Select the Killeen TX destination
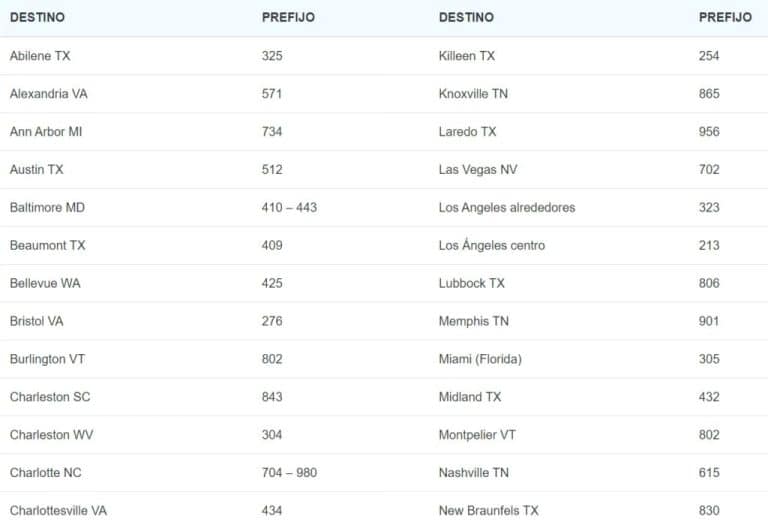 pos(467,56)
